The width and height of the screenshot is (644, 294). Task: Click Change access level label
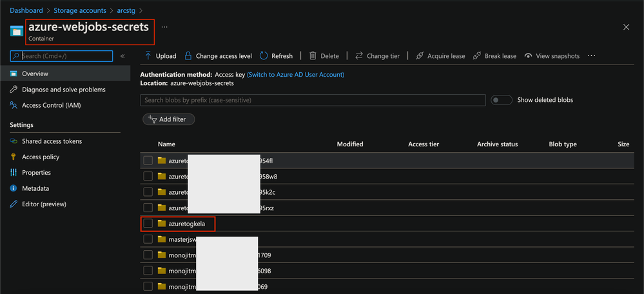point(224,56)
